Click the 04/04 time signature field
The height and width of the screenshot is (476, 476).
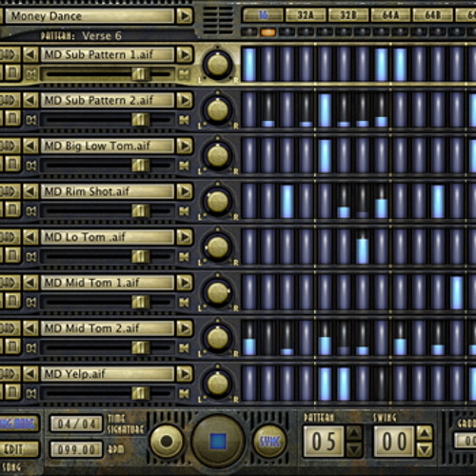[x=76, y=424]
